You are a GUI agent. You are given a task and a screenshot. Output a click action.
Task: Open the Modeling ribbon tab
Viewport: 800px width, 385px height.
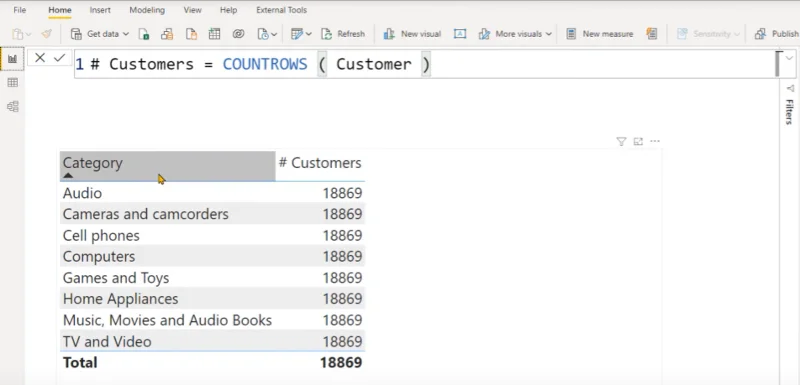click(x=147, y=10)
